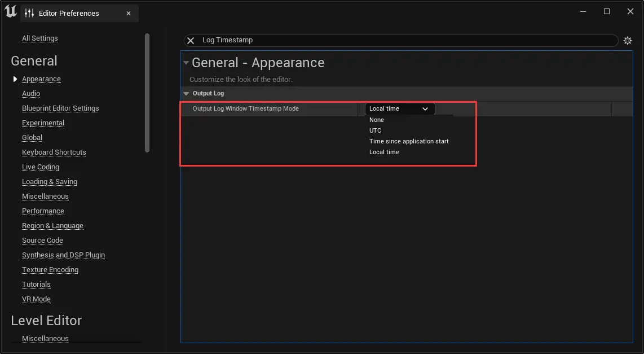Screen dimensions: 644x354
Task: Open the Performance settings section
Action: (x=43, y=211)
